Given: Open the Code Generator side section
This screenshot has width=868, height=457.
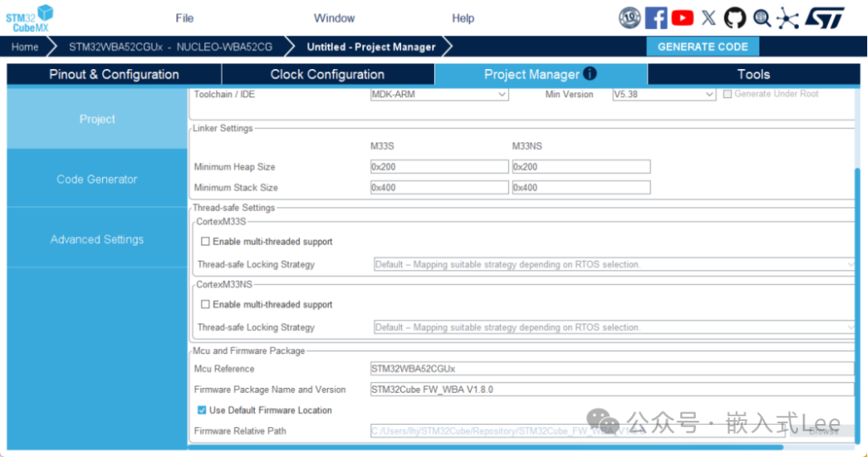Looking at the screenshot, I should 97,179.
